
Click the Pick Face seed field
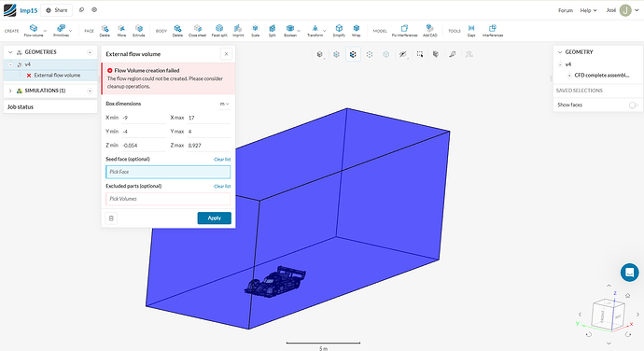pos(168,172)
